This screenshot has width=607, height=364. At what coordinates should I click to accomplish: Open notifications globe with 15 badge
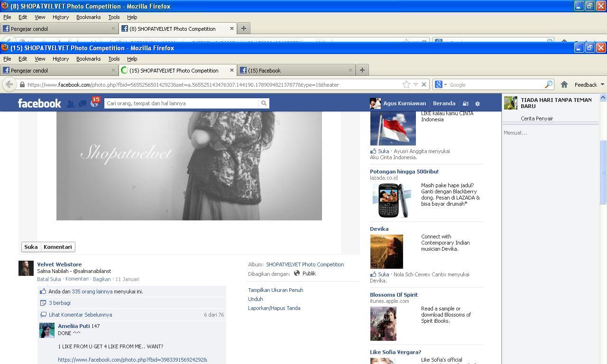click(x=94, y=103)
